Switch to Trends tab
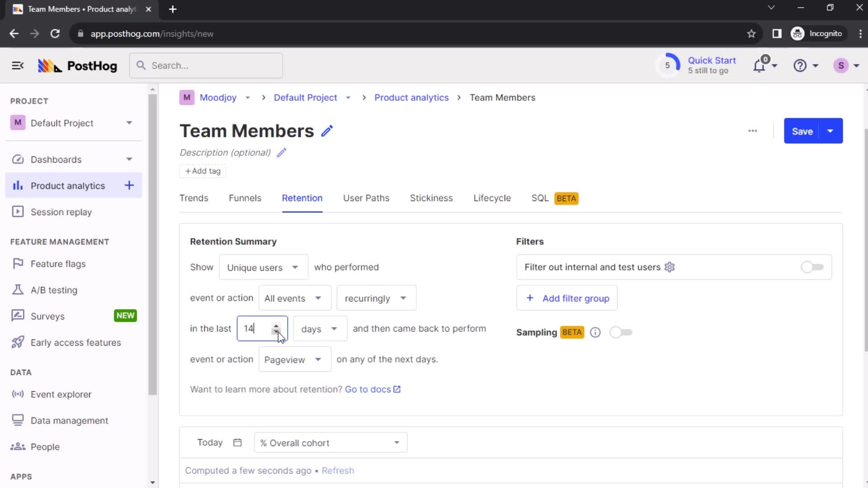Viewport: 868px width, 488px height. coord(194,198)
